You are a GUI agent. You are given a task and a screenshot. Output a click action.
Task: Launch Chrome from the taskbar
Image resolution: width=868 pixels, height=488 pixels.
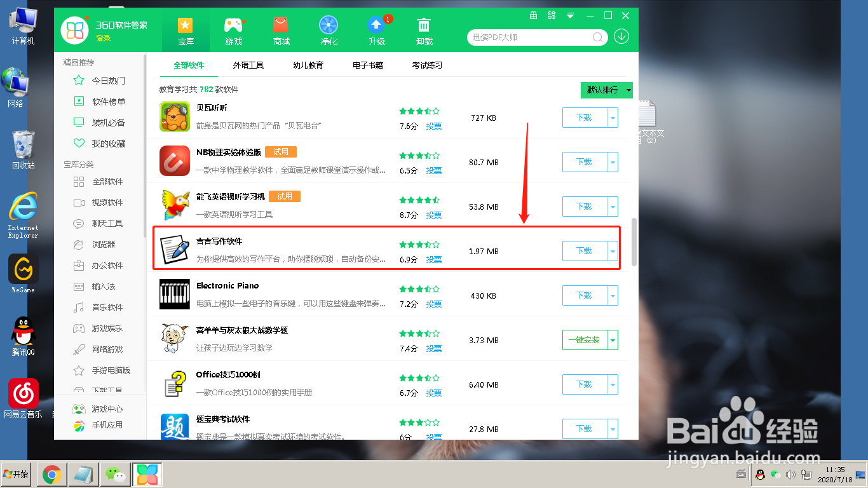click(51, 474)
